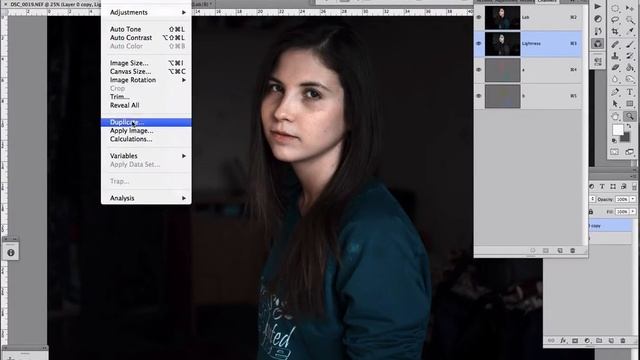This screenshot has width=640, height=360.
Task: Open the Channels panel dock icon
Action: [598, 43]
